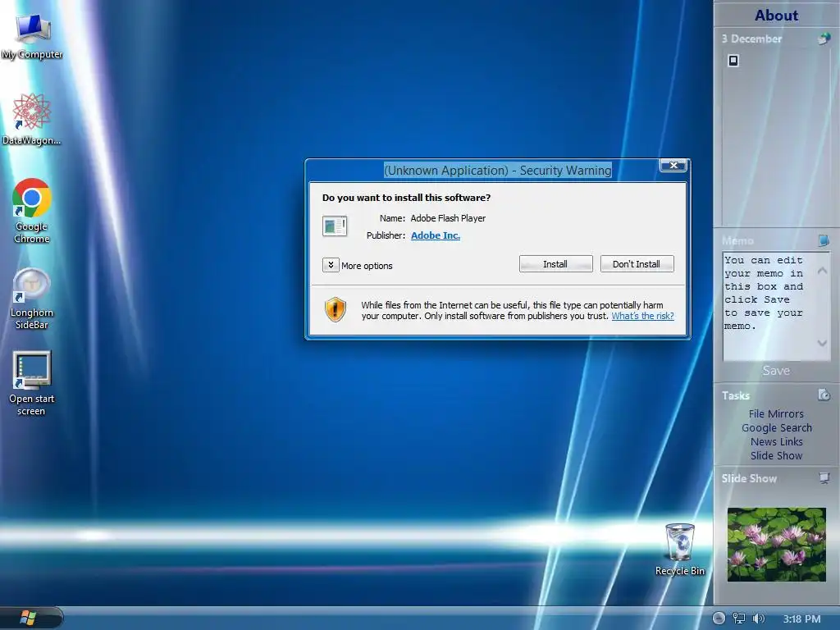Click the Tasks panel heading
This screenshot has width=840, height=630.
(x=736, y=395)
